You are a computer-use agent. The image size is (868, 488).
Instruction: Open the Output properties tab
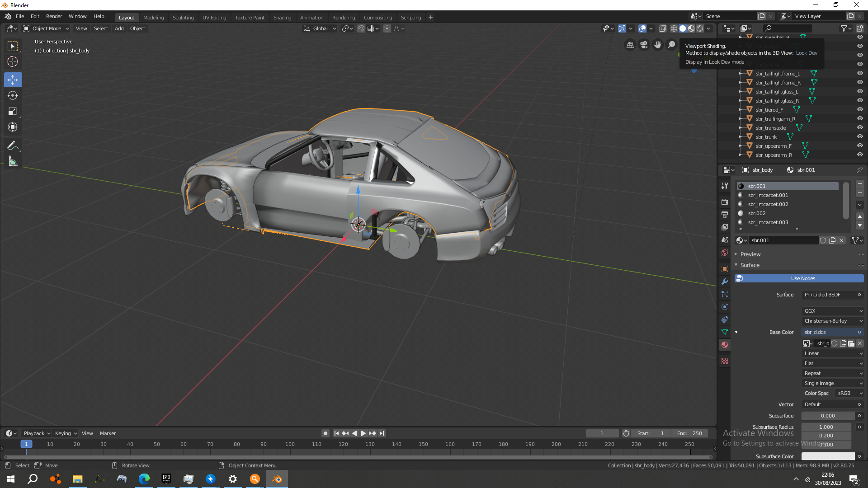pos(725,214)
